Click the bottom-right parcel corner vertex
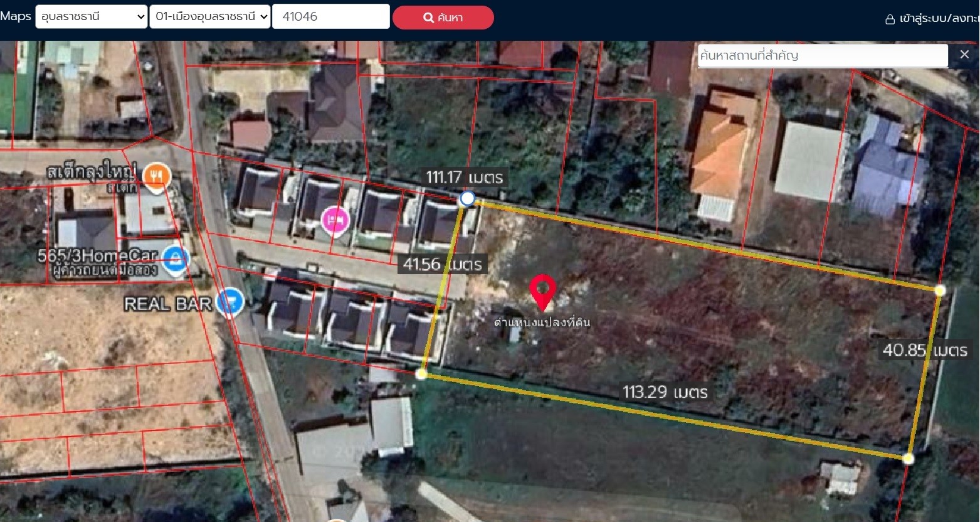This screenshot has height=522, width=980. (x=908, y=459)
